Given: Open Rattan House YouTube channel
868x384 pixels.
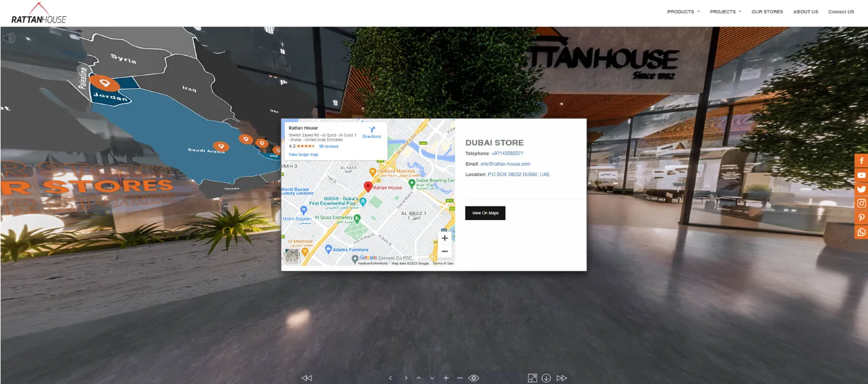Looking at the screenshot, I should [861, 175].
